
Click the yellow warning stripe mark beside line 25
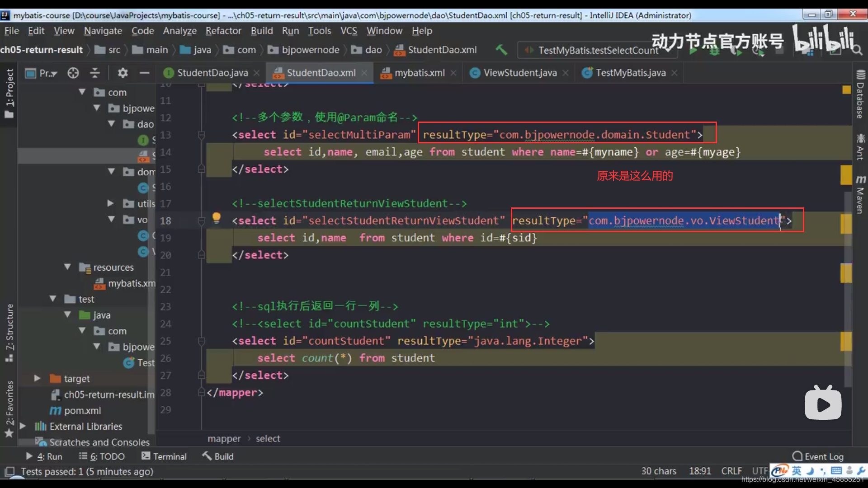(x=846, y=341)
